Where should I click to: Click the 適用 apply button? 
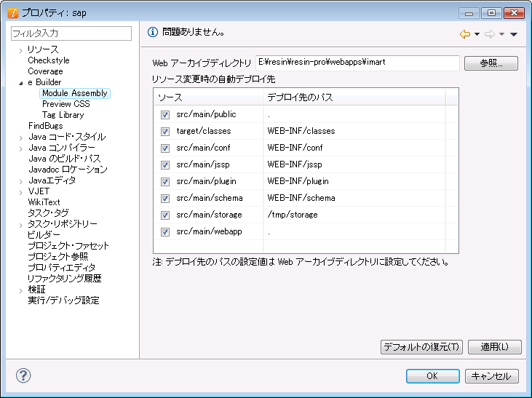click(494, 347)
